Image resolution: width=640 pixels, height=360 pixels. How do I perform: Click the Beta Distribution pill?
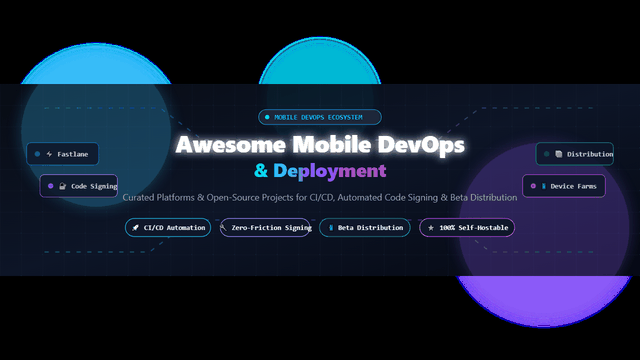click(x=365, y=228)
